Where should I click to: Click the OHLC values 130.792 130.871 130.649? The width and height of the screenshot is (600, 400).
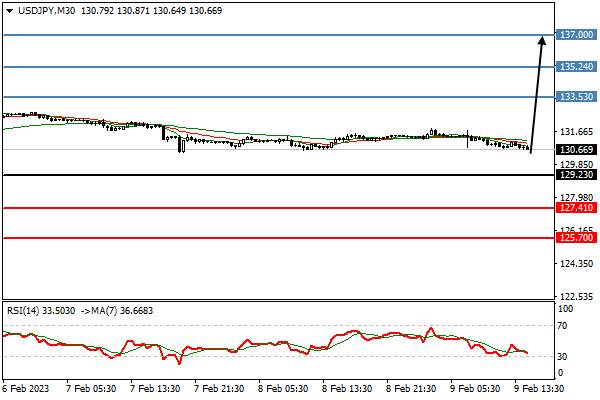(x=134, y=11)
